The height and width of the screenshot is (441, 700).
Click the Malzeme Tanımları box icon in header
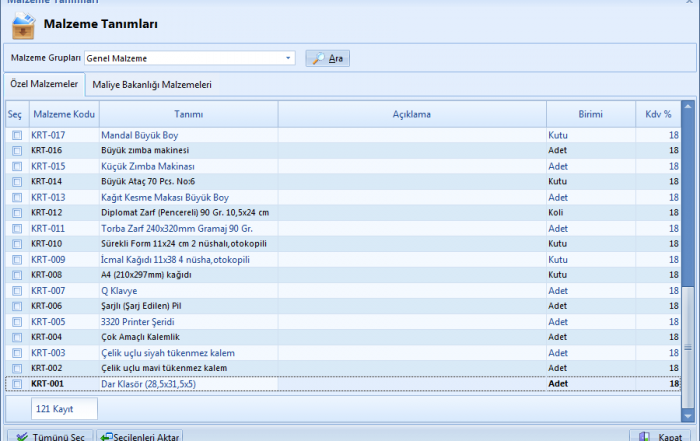(24, 25)
